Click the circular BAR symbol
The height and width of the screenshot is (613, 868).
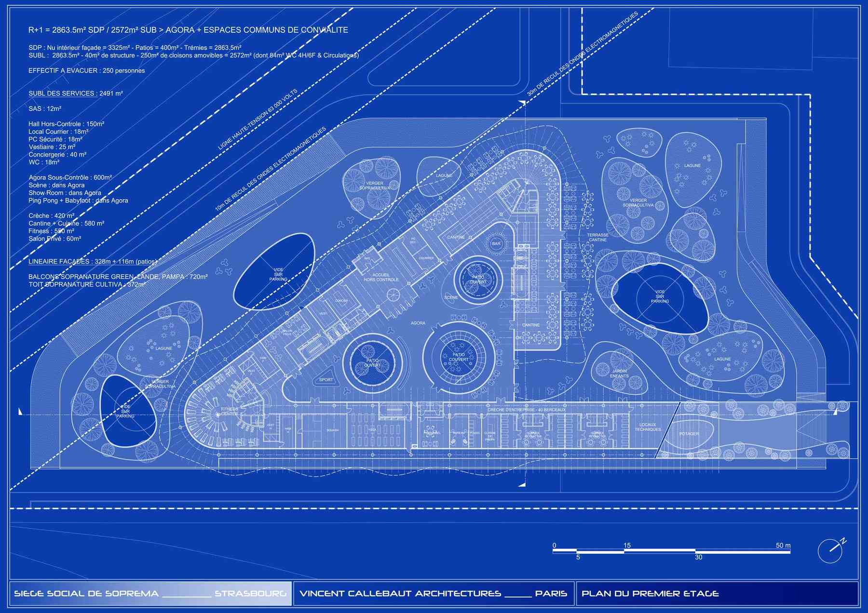[496, 244]
